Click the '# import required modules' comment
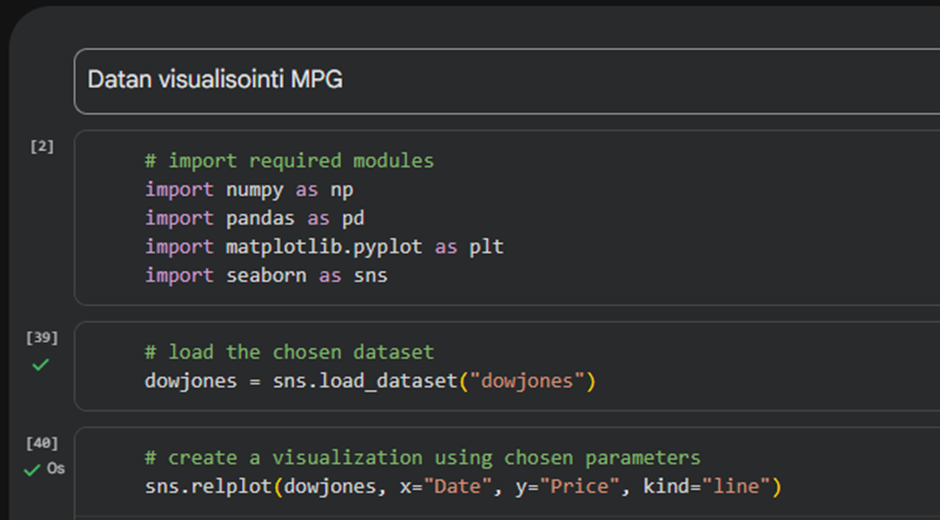Viewport: 940px width, 520px height. pos(289,161)
